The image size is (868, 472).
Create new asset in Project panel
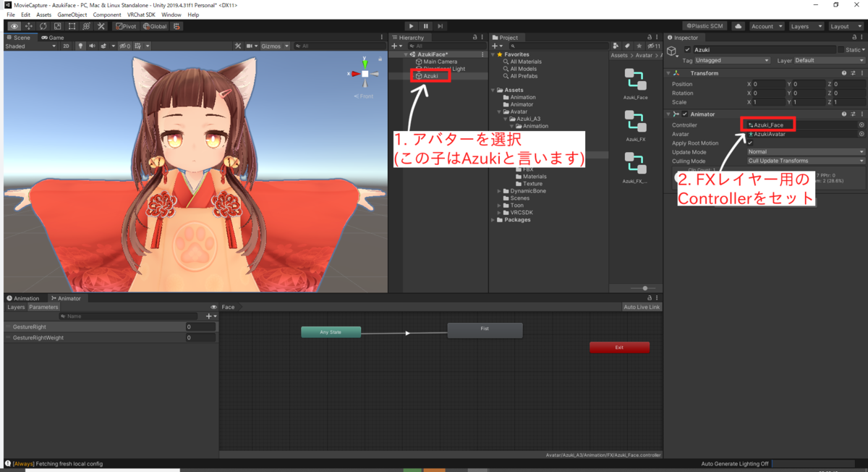496,46
